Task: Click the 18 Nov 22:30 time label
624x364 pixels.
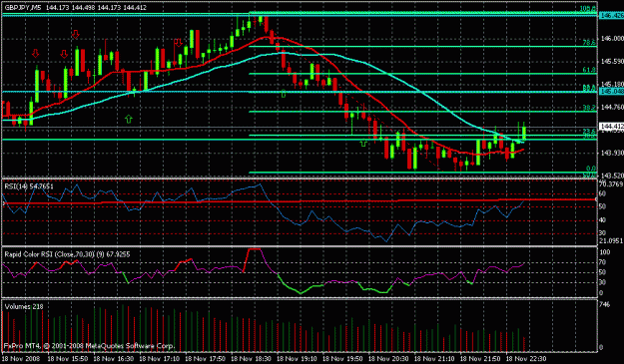Action: (526, 358)
